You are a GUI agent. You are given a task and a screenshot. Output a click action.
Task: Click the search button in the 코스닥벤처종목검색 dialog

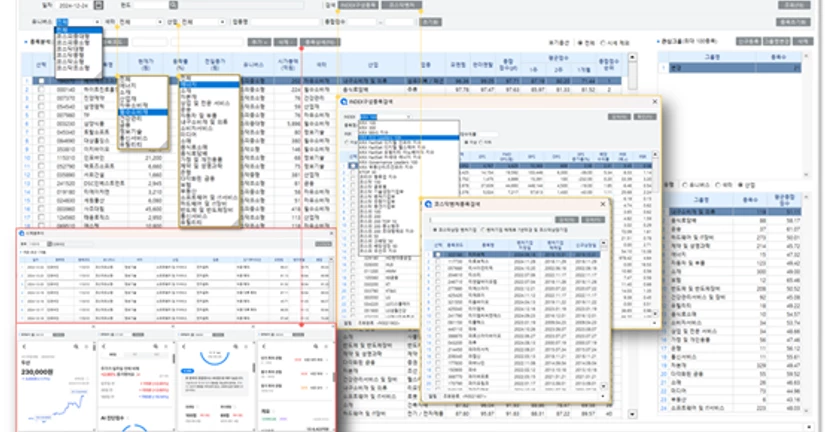566,220
